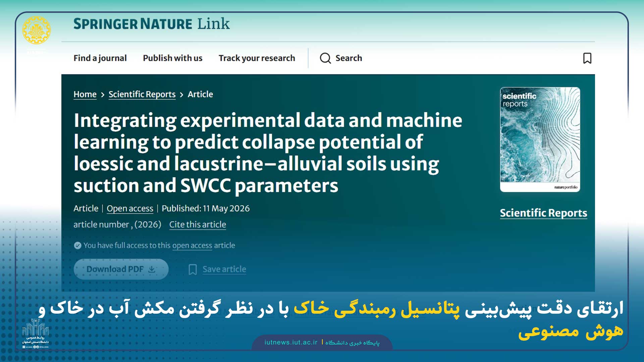
Task: Open Scientific Reports breadcrumb link
Action: [x=142, y=95]
